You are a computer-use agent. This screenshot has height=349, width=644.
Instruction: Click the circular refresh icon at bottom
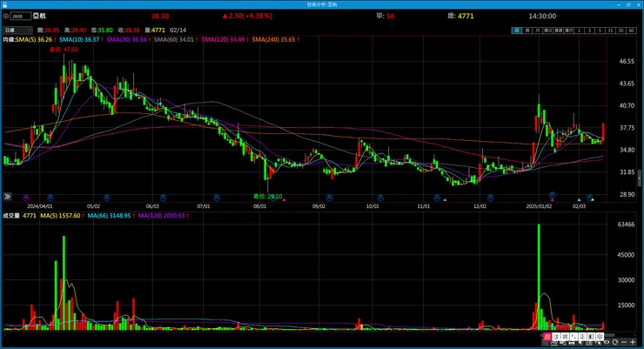click(x=614, y=342)
